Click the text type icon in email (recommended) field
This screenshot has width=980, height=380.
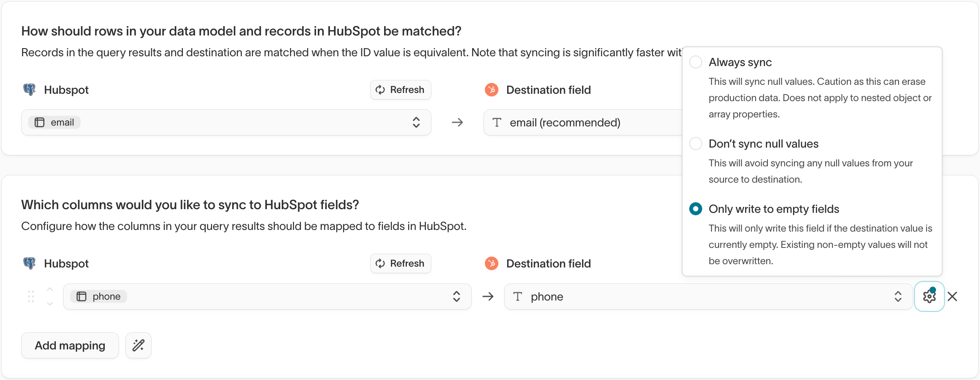(x=497, y=122)
